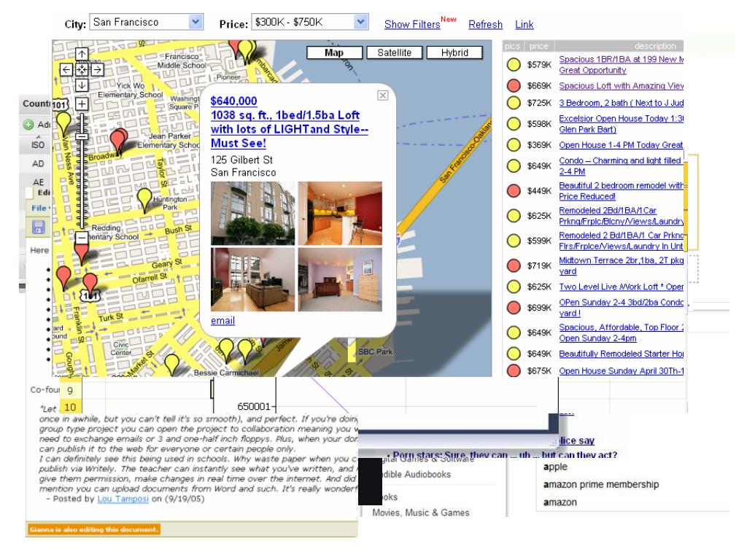The height and width of the screenshot is (560, 747).
Task: Click the red marker on Broadway
Action: click(118, 141)
